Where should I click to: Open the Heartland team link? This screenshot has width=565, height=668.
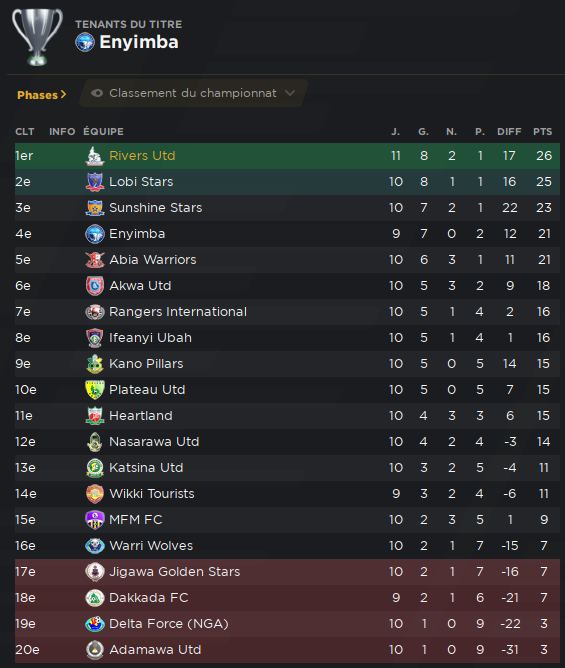pyautogui.click(x=141, y=416)
